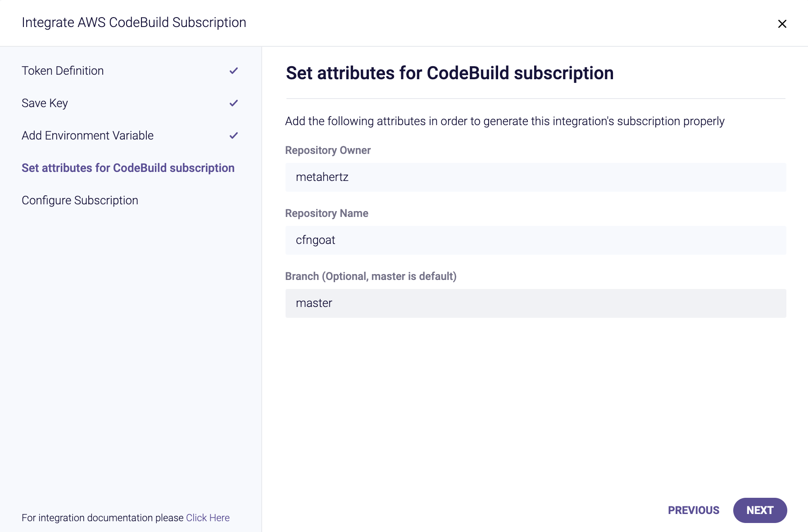The height and width of the screenshot is (532, 808).
Task: Select the Set attributes for CodeBuild subscription step
Action: 128,168
